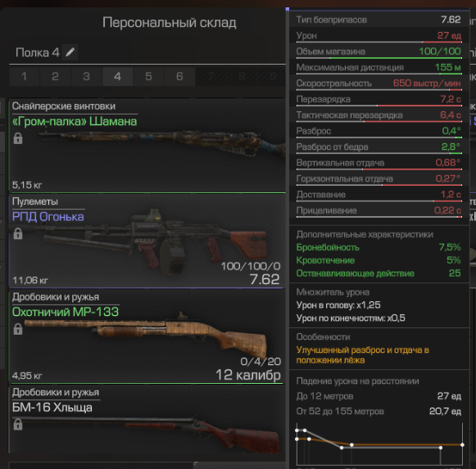The width and height of the screenshot is (476, 469).
Task: Toggle lock icon on РПД Огонька
Action: click(x=18, y=233)
